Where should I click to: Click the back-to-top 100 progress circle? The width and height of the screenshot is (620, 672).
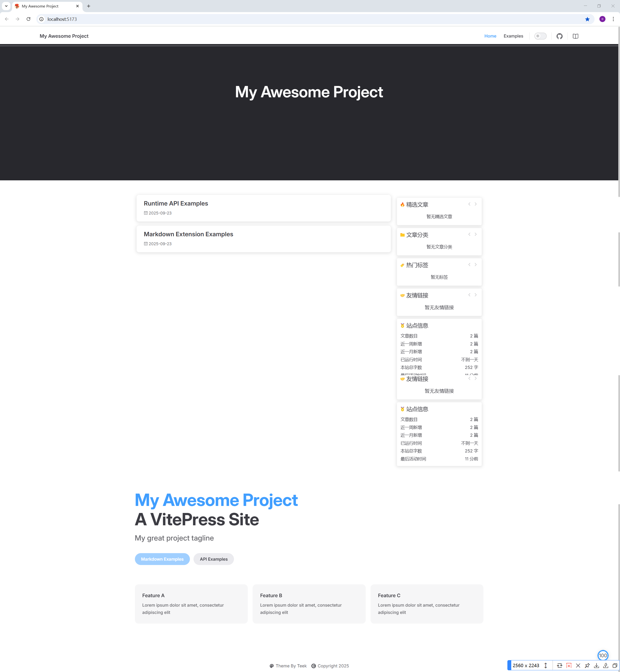603,655
